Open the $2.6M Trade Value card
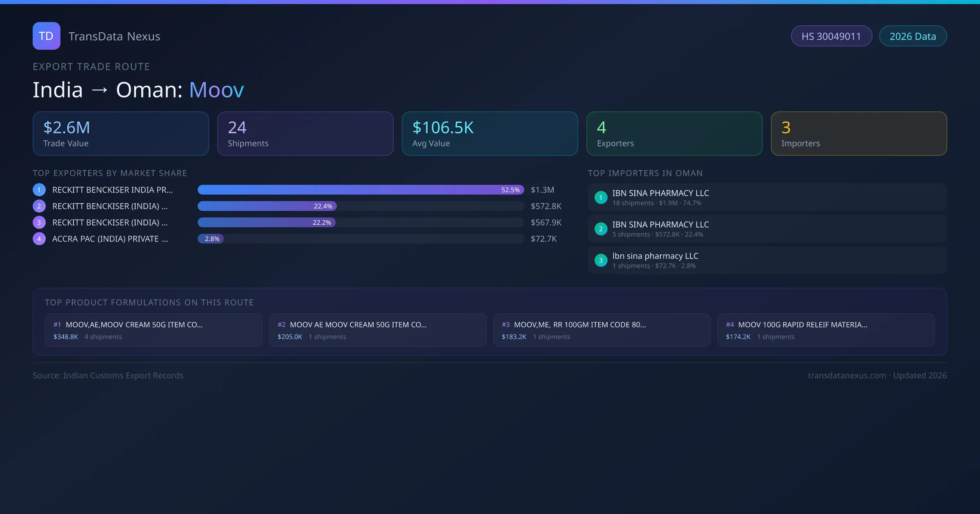The width and height of the screenshot is (980, 514). pyautogui.click(x=120, y=133)
